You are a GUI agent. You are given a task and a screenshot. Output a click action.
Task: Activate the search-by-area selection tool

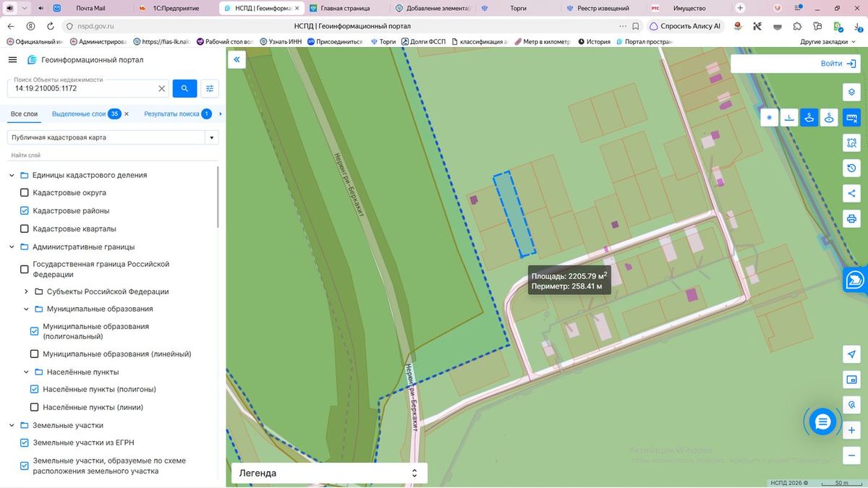[851, 142]
